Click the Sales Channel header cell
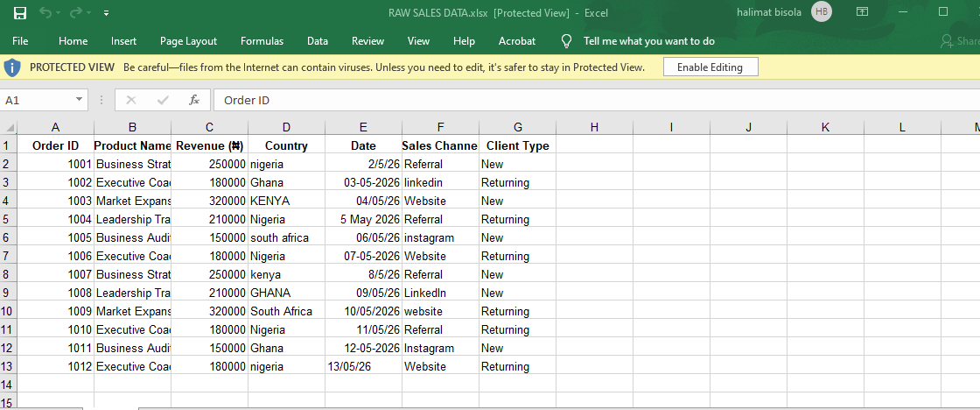 440,145
